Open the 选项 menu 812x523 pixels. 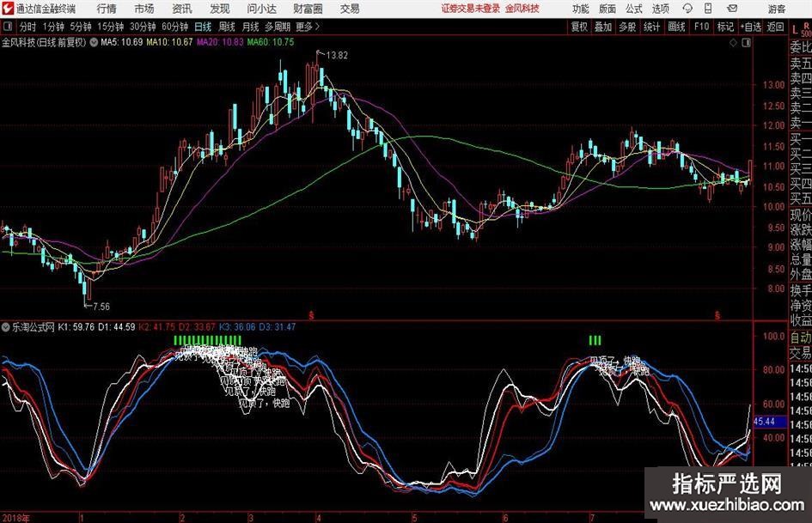[660, 9]
